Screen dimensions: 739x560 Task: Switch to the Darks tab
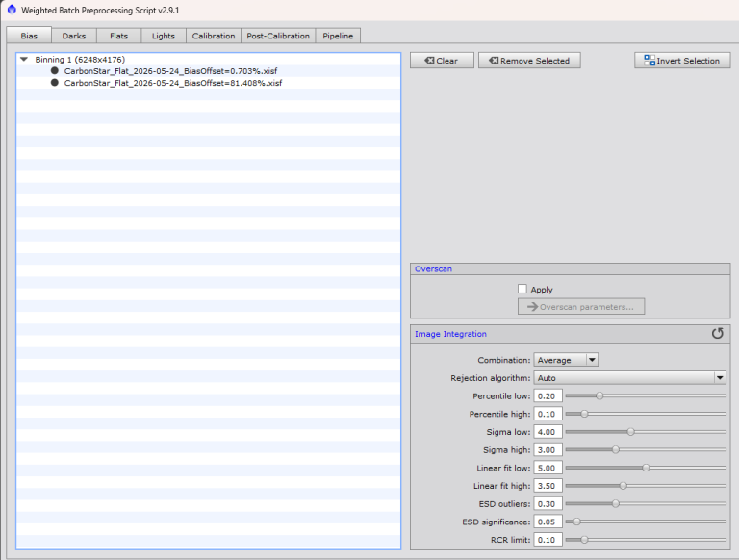tap(74, 36)
